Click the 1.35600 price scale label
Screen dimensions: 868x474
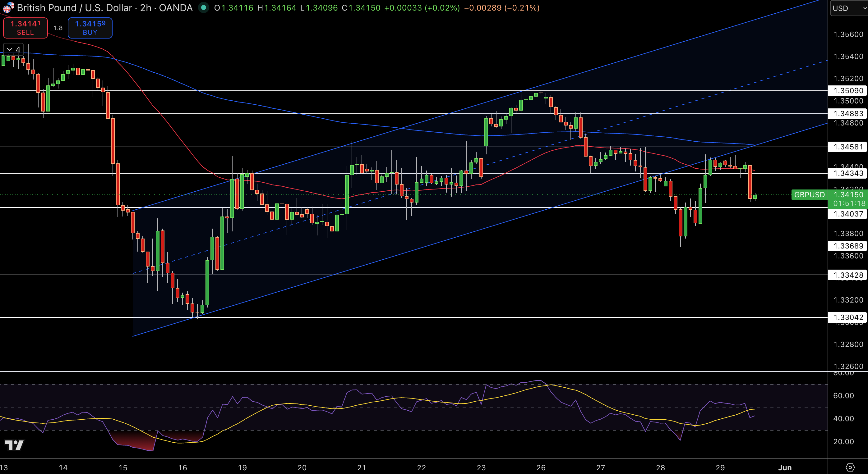(x=848, y=34)
